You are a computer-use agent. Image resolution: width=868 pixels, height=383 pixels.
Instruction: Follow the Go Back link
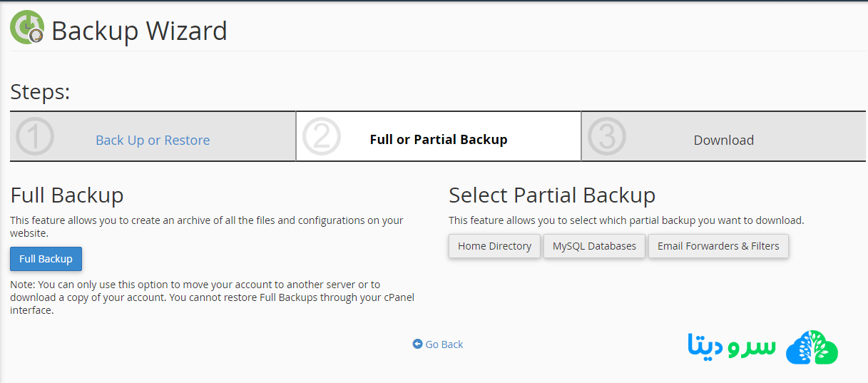[444, 344]
